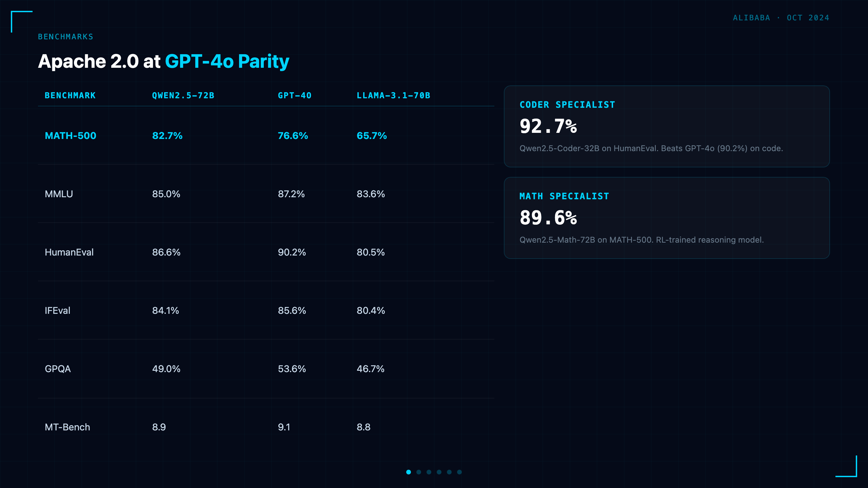Select the third slide pagination dot

tap(429, 472)
